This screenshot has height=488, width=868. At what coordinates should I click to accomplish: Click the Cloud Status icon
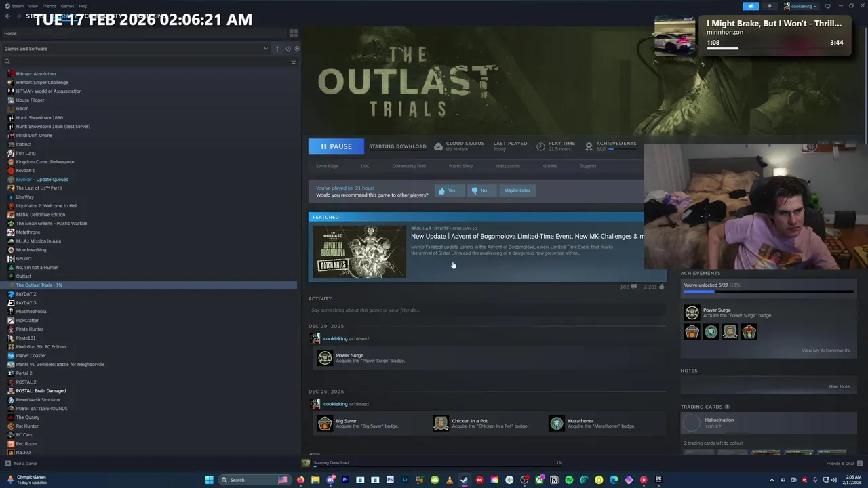[438, 146]
